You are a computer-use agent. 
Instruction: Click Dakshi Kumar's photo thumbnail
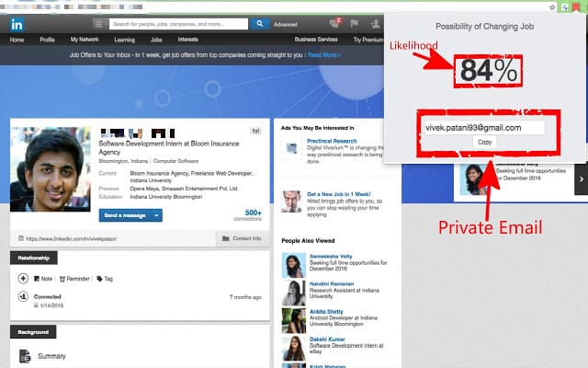pyautogui.click(x=294, y=349)
